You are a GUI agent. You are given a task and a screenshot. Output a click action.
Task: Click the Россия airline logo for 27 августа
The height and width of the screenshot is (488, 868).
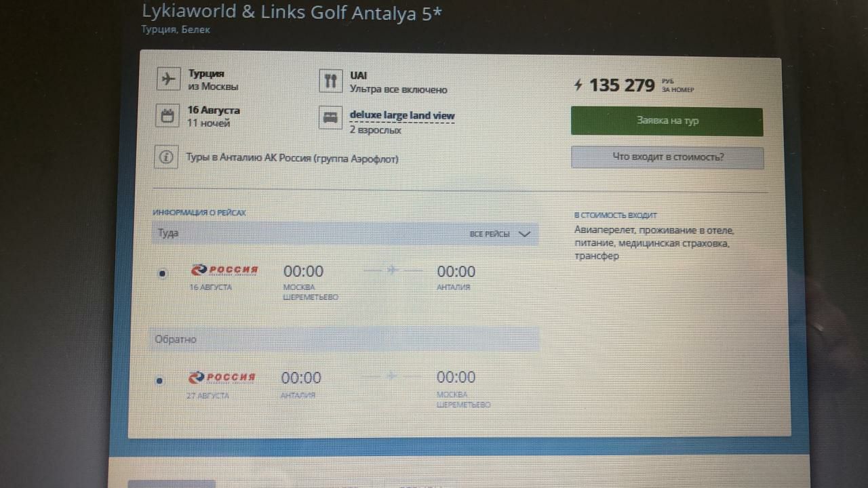pyautogui.click(x=222, y=378)
